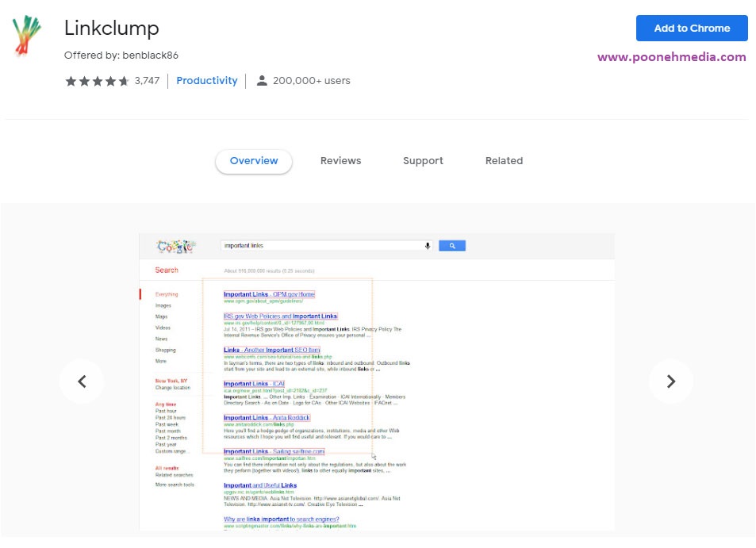The height and width of the screenshot is (548, 756).
Task: Click 'Links - Another Important SEO Item' result
Action: point(271,350)
